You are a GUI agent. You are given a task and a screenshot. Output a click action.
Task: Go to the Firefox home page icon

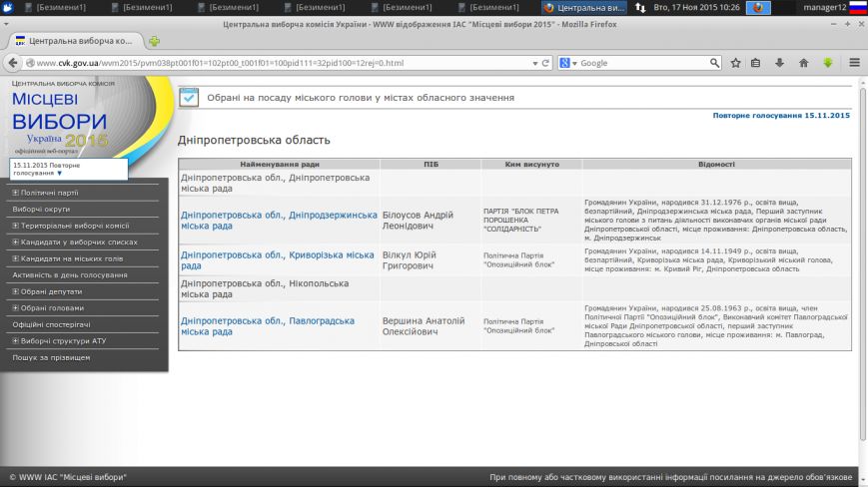click(x=803, y=63)
